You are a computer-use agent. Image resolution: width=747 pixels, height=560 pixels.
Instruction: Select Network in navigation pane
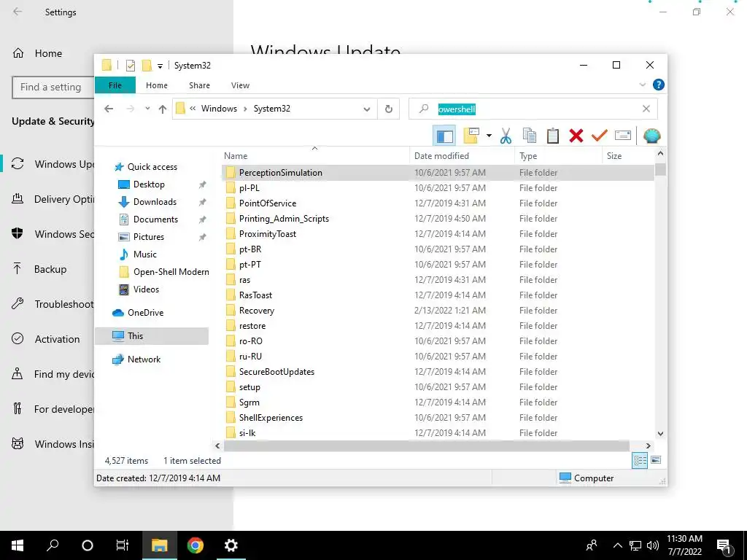tap(144, 359)
